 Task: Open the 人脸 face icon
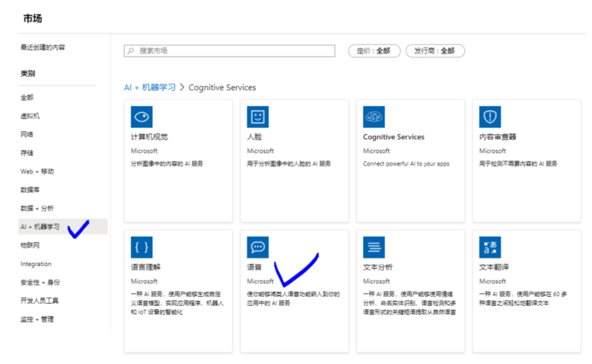(258, 117)
